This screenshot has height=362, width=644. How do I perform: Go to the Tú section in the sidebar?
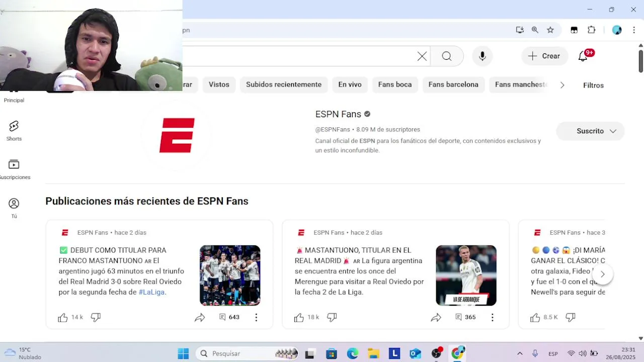pos(14,208)
